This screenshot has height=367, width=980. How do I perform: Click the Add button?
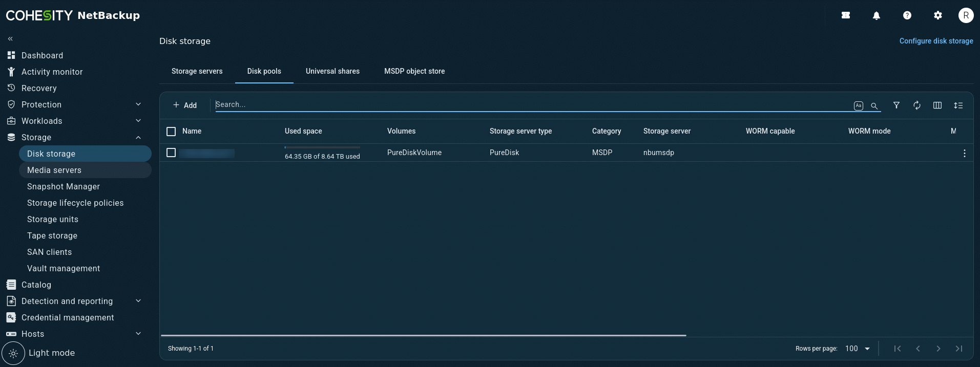point(185,105)
